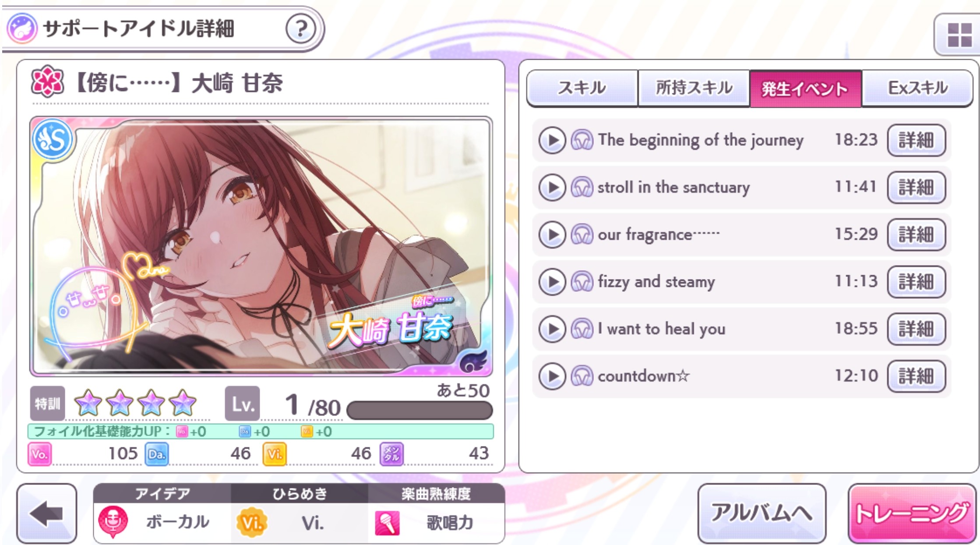This screenshot has width=980, height=545.
Task: Click headphone icon beside "countdown☆"
Action: click(x=582, y=376)
